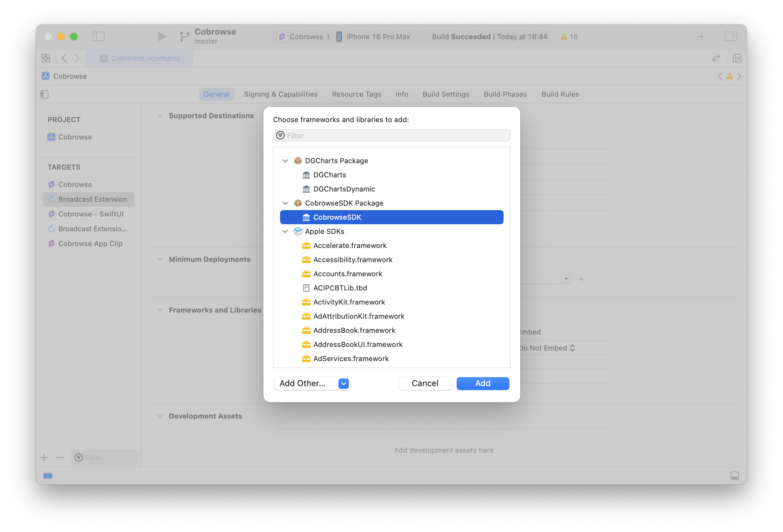Open the Add Other dropdown arrow
Screen dimensions: 783x532
343,383
